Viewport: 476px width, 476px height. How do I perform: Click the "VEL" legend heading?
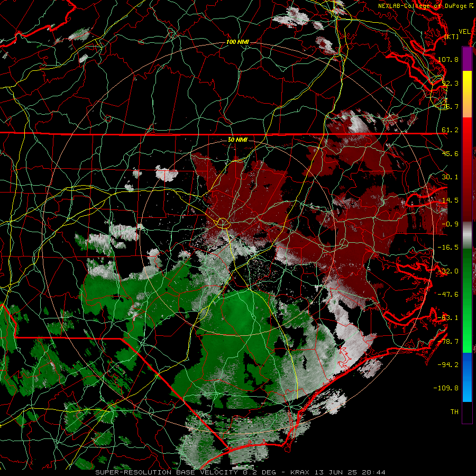click(464, 32)
